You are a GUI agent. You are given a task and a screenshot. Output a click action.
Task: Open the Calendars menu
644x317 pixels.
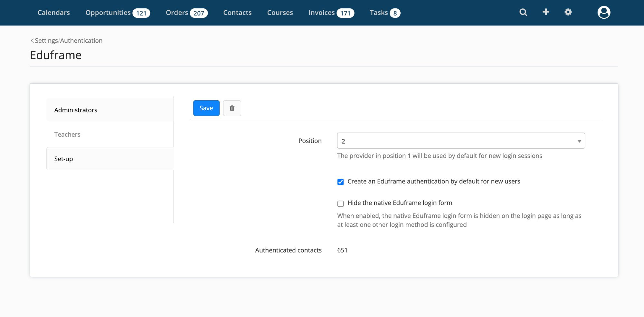click(54, 13)
